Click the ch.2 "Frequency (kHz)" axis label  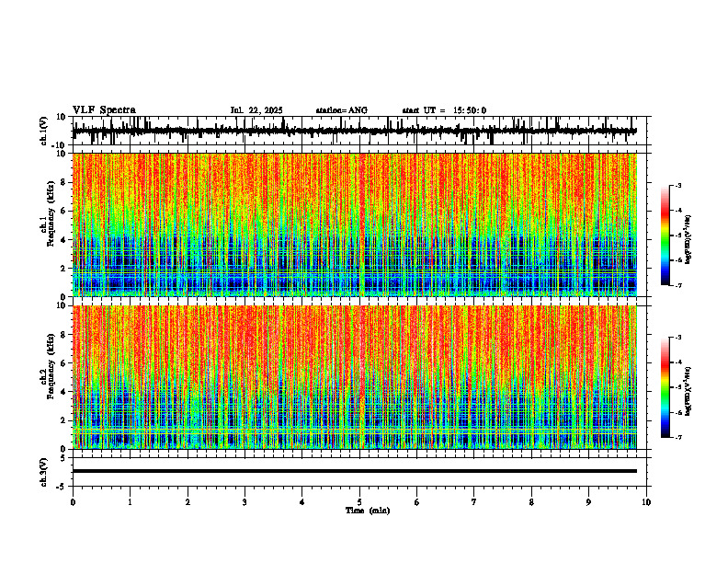click(51, 366)
